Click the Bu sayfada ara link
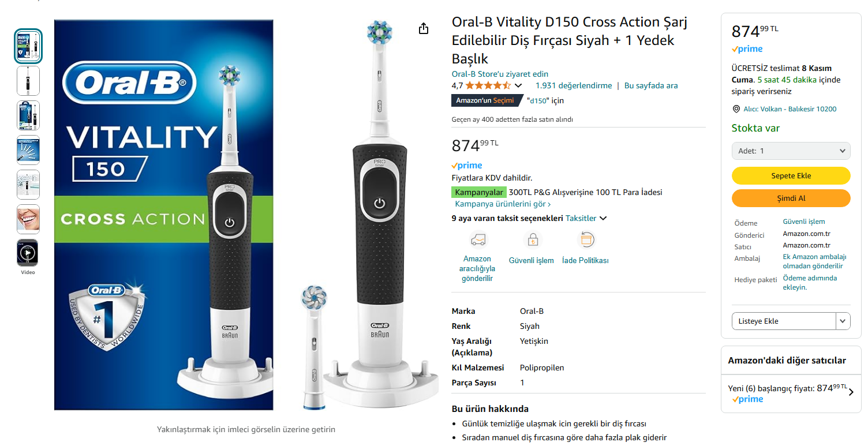Image resolution: width=868 pixels, height=446 pixels. (x=651, y=85)
